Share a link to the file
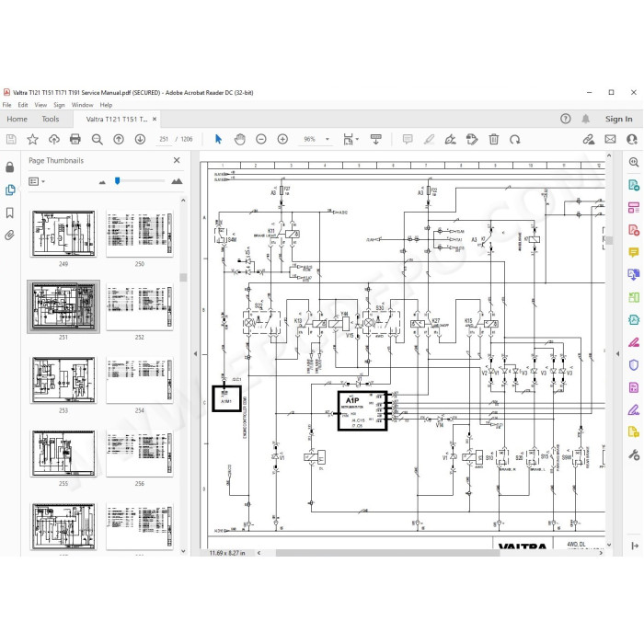The height and width of the screenshot is (644, 644). (589, 139)
